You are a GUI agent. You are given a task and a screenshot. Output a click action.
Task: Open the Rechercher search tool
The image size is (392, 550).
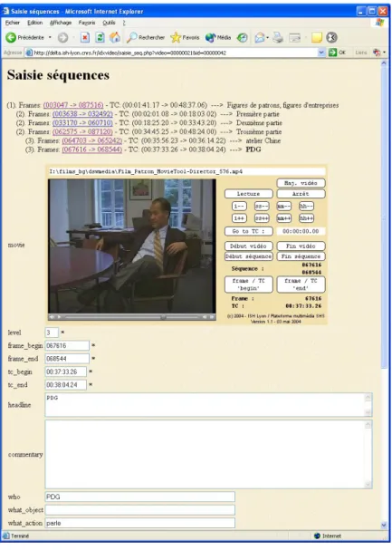click(146, 37)
